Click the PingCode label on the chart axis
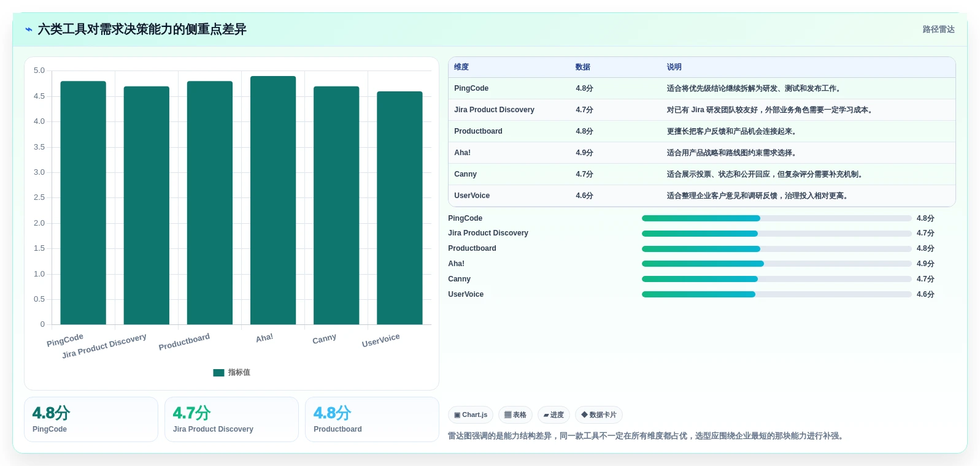The height and width of the screenshot is (466, 980). coord(65,340)
